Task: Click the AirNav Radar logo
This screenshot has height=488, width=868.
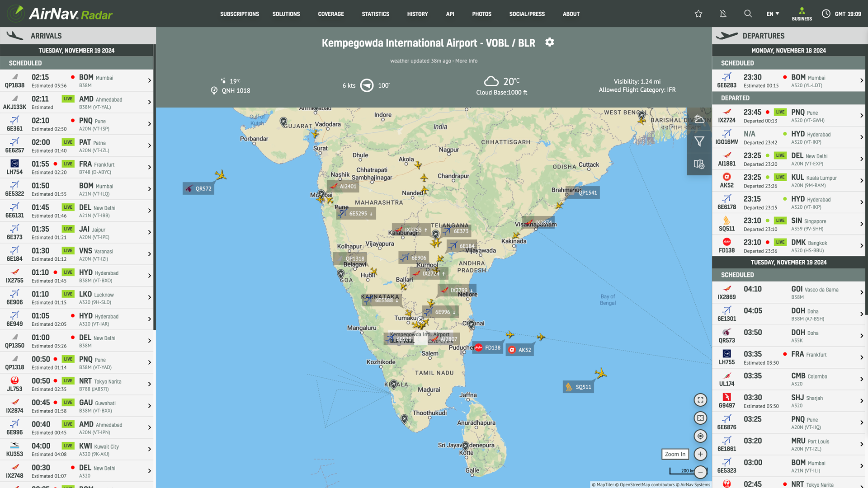Action: point(60,14)
